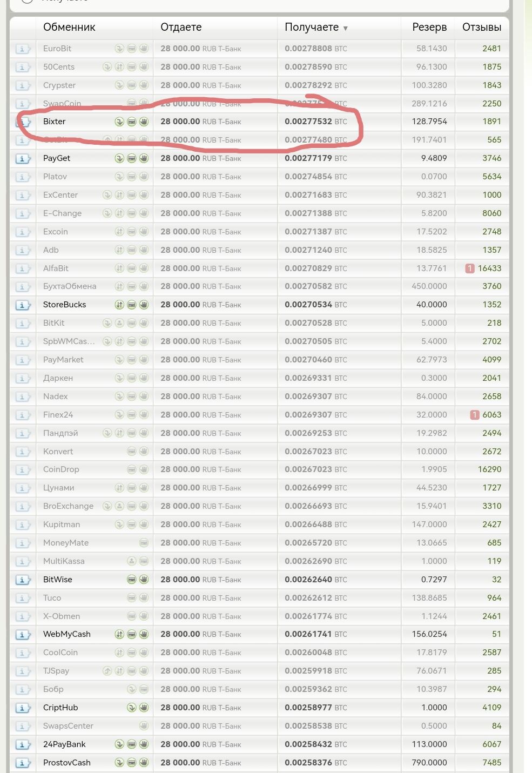Viewport: 532px width, 773px height.
Task: View Finex24's 6063 reviews
Action: [491, 415]
